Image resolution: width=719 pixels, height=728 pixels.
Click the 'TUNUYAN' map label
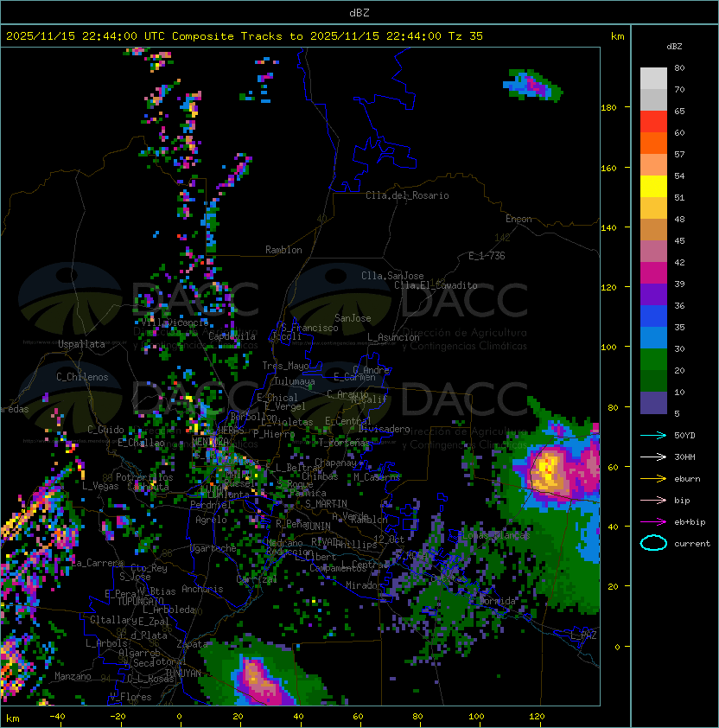pyautogui.click(x=183, y=674)
